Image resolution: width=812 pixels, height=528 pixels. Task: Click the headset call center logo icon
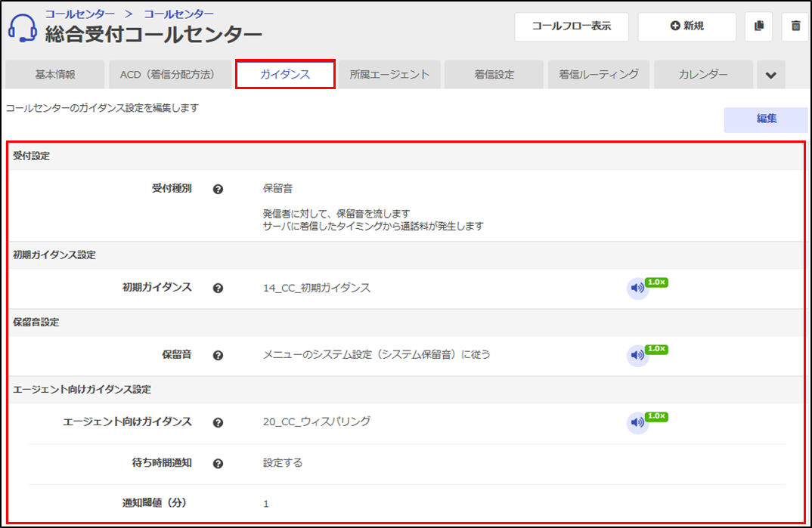tap(23, 28)
